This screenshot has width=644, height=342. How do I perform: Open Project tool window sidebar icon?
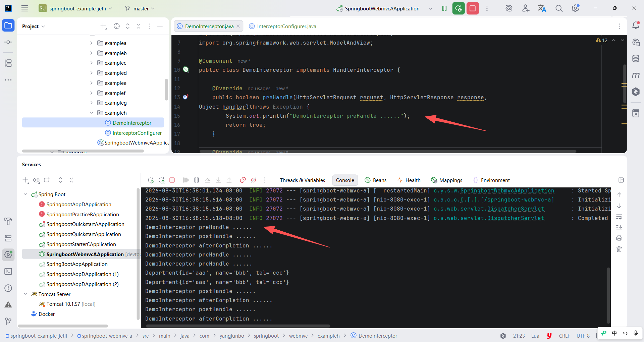tap(8, 25)
